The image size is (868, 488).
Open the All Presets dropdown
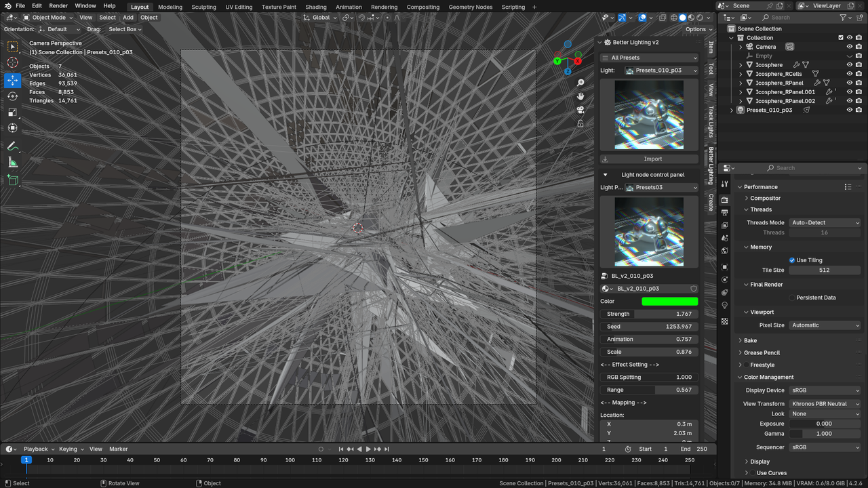pos(649,58)
